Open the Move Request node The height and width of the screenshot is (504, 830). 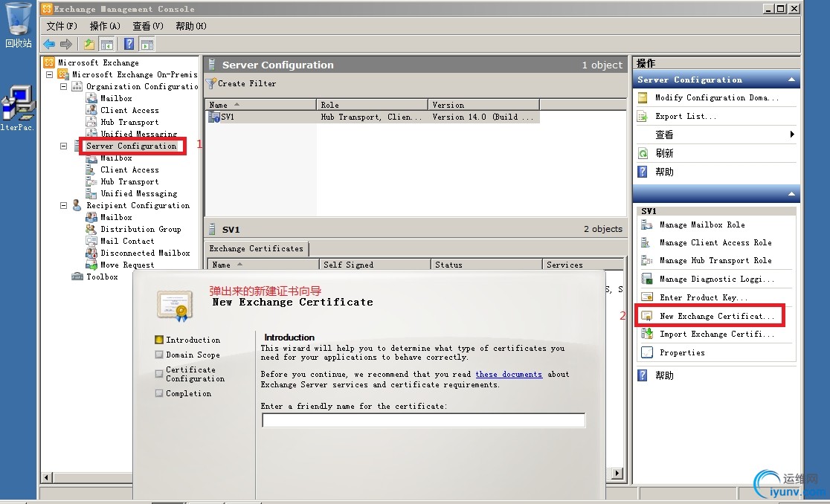click(127, 265)
